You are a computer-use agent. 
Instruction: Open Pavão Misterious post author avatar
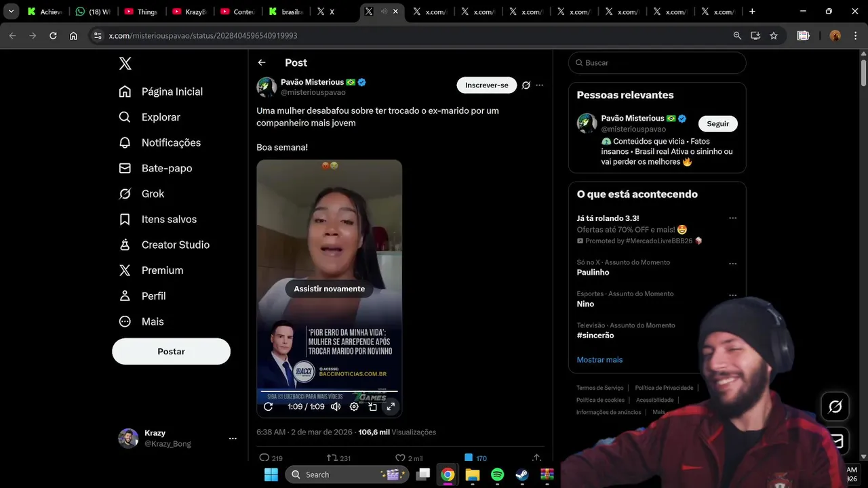tap(267, 87)
